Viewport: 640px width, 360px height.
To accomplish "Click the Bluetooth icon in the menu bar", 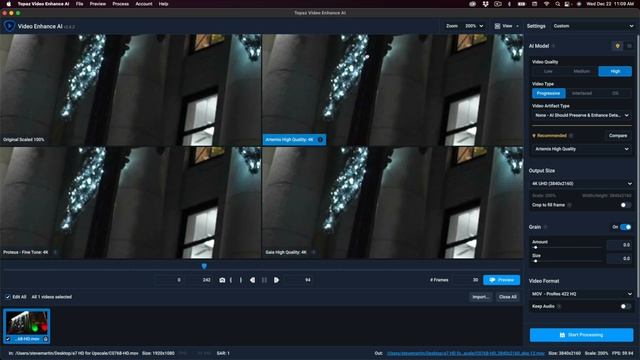I will (509, 4).
